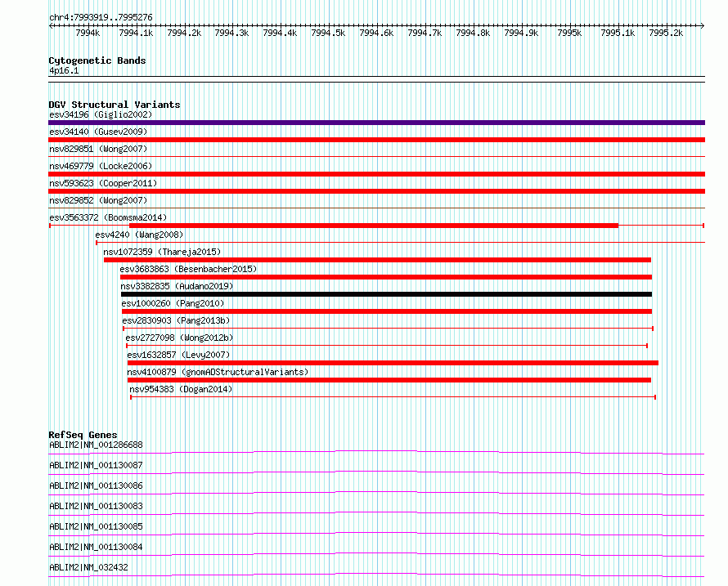Click the 7995k ruler tick label
The height and width of the screenshot is (586, 728).
pos(569,33)
